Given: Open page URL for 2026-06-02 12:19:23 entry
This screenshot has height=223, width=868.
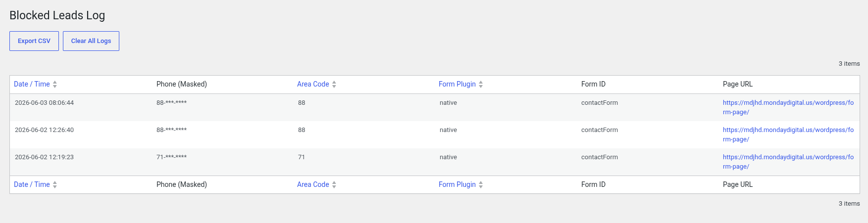Looking at the screenshot, I should tap(788, 162).
